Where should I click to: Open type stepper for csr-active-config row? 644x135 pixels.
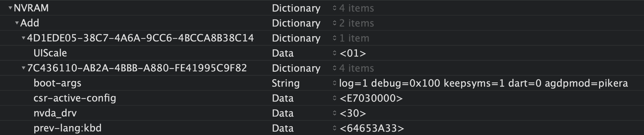click(x=334, y=98)
